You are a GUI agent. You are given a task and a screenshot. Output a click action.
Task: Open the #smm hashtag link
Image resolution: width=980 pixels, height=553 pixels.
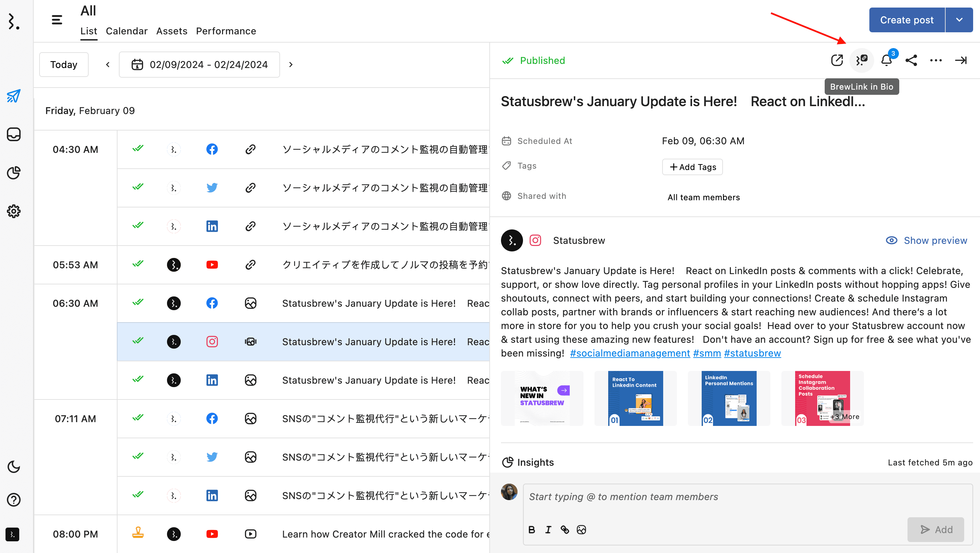point(707,353)
